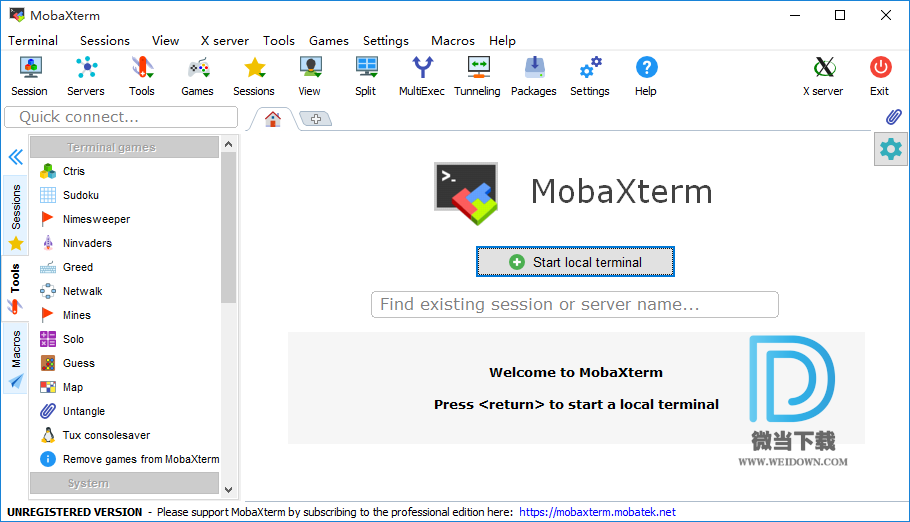Open the Sessions menu
The height and width of the screenshot is (522, 910).
coord(105,41)
